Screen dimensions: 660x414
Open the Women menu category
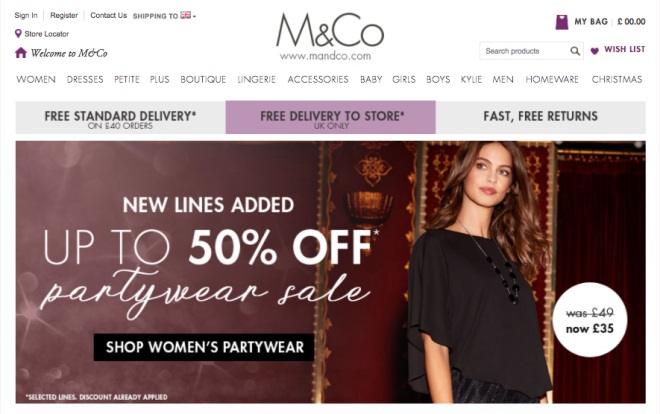pos(36,80)
